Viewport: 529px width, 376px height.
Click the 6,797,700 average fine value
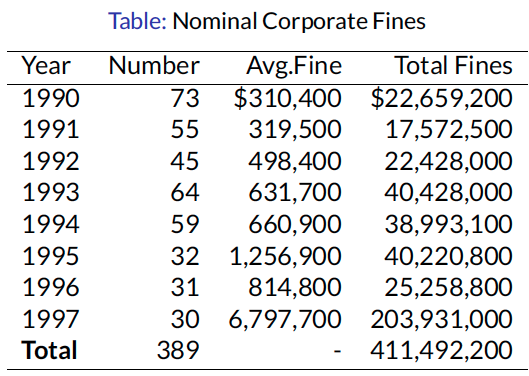click(285, 319)
